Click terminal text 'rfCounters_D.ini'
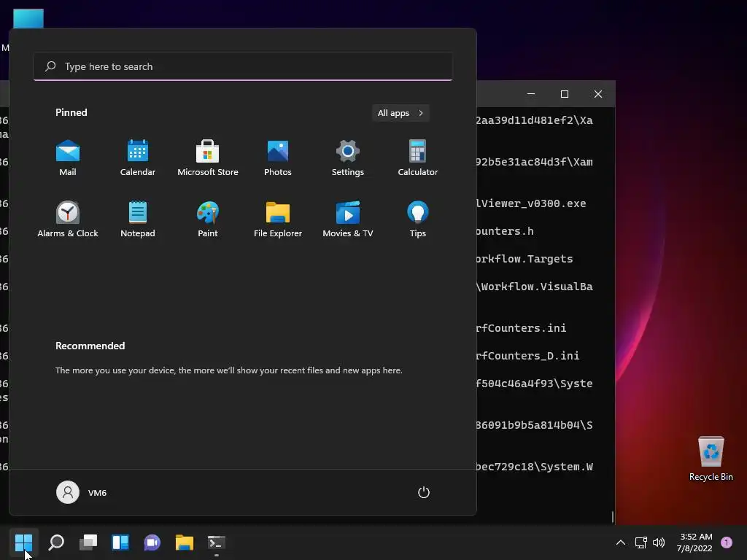 point(528,356)
